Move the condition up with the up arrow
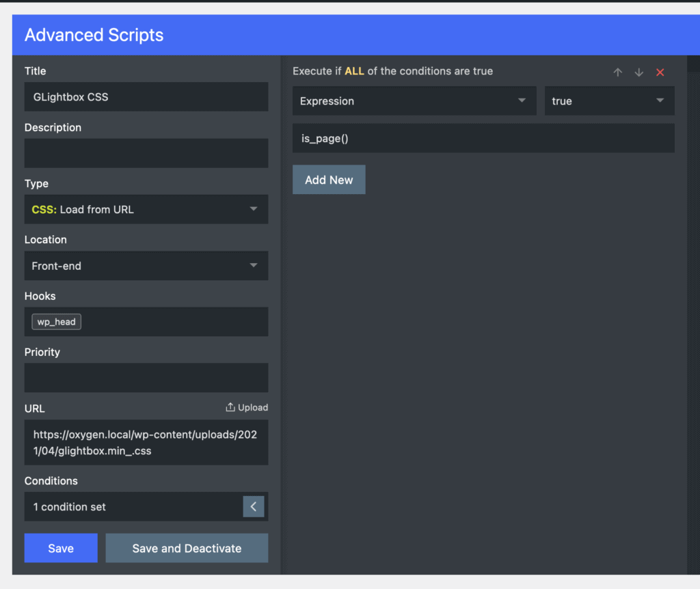 [618, 72]
